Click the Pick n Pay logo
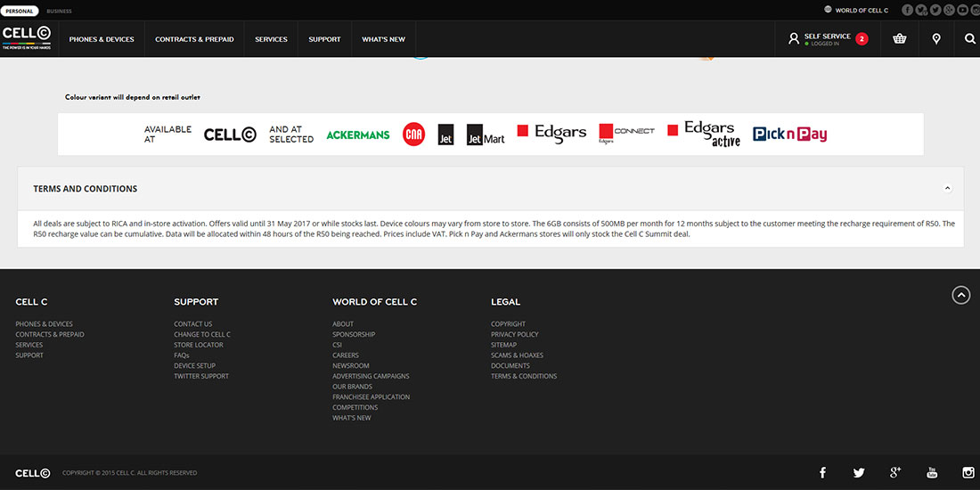Viewport: 980px width, 490px height. point(790,134)
